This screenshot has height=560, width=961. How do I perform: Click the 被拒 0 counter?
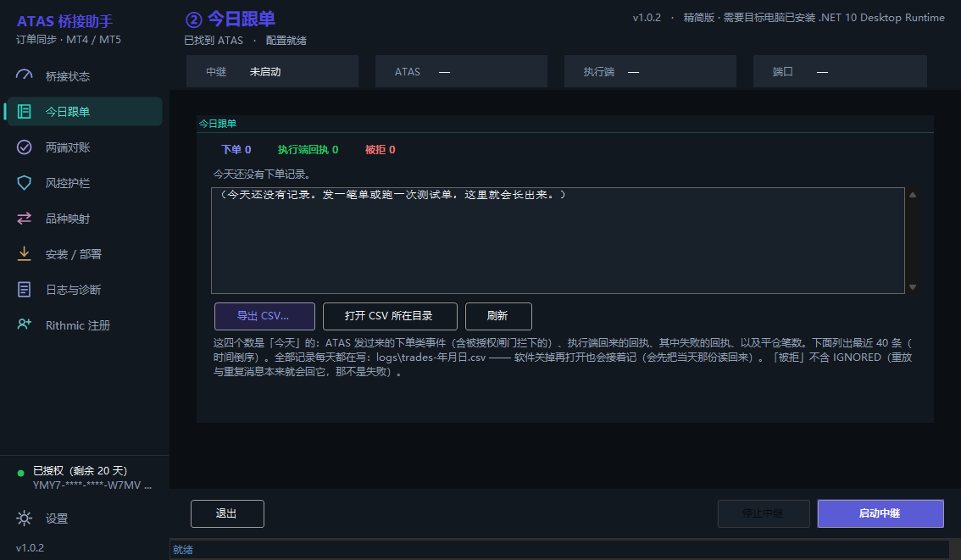[380, 149]
